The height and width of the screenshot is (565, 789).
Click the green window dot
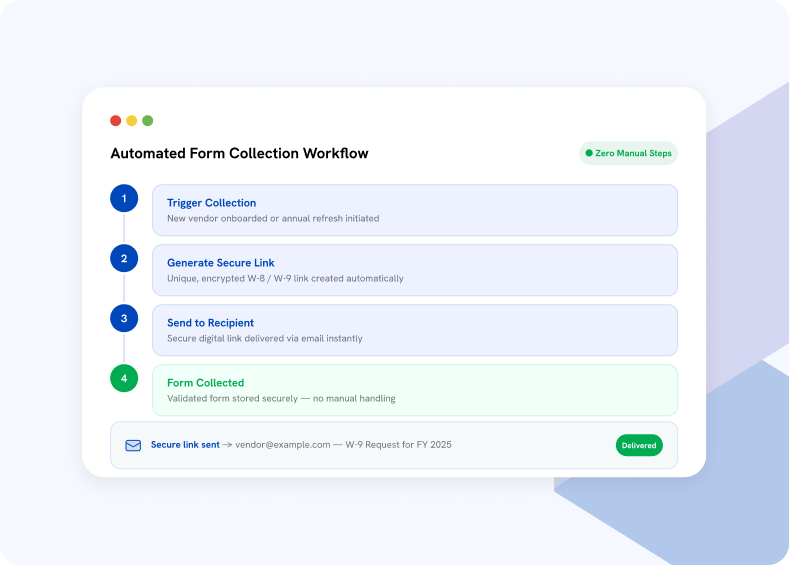(147, 121)
